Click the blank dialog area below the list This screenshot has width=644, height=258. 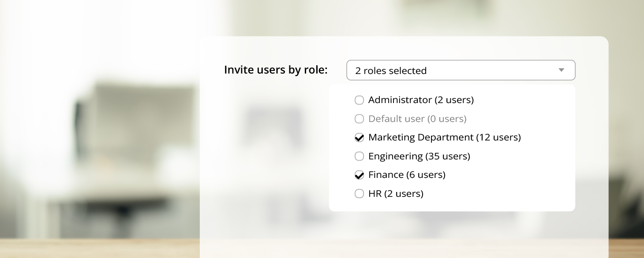tap(397, 233)
